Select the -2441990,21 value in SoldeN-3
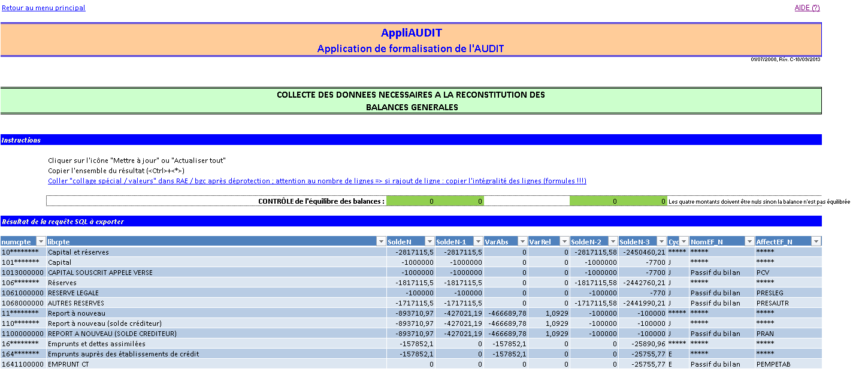Screen dimensions: 868x369 (x=642, y=303)
